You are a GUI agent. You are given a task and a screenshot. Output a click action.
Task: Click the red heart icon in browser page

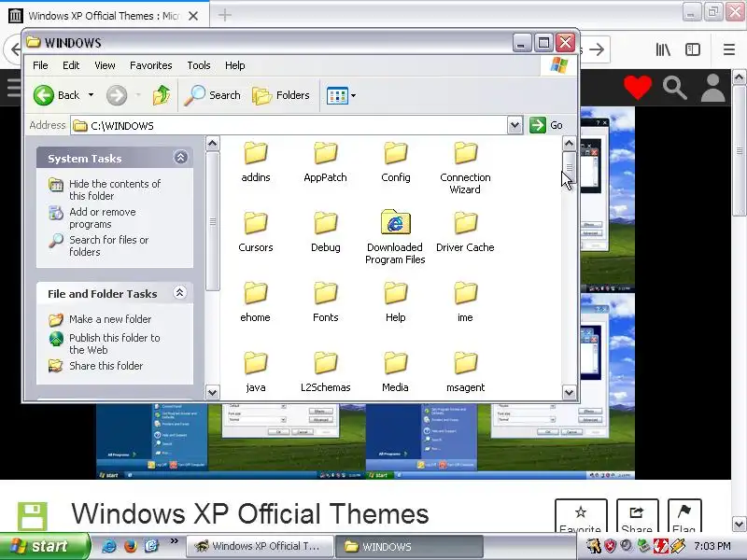click(x=638, y=88)
